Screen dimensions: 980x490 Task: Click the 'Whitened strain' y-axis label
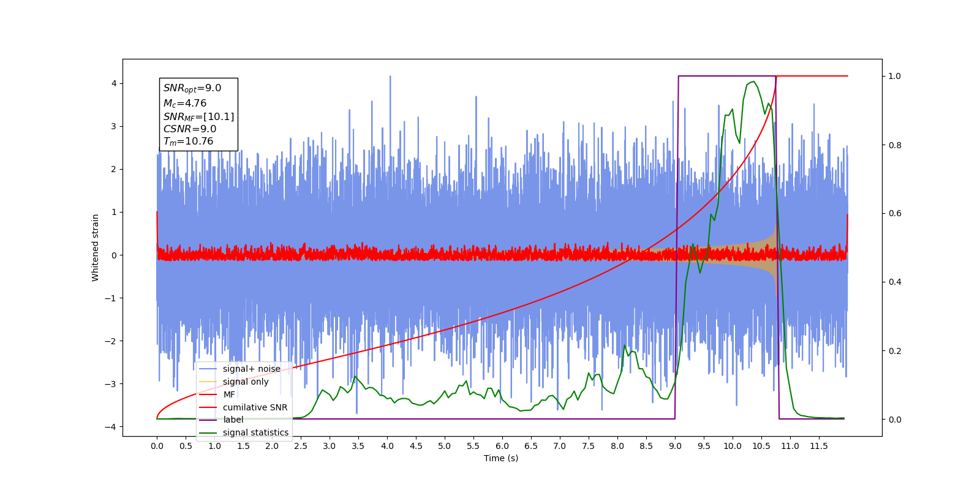click(95, 247)
